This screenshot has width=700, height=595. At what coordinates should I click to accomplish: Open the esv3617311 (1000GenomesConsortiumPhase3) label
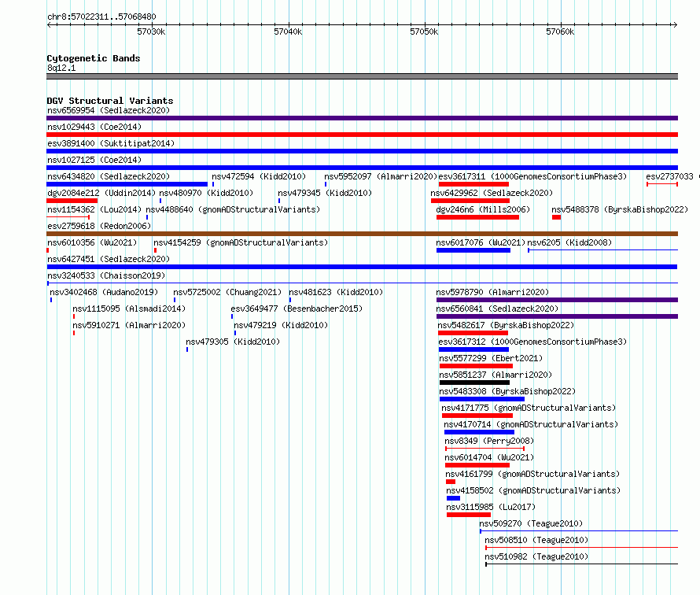[532, 176]
